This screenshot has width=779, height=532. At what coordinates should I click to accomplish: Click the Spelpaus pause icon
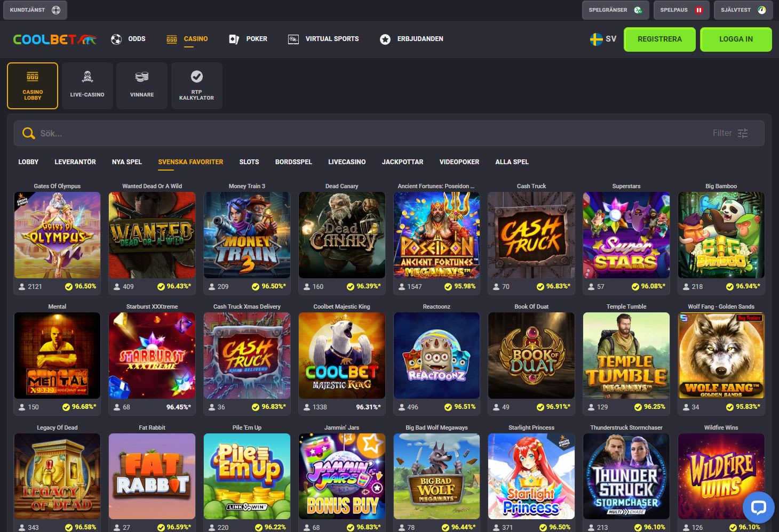[698, 10]
